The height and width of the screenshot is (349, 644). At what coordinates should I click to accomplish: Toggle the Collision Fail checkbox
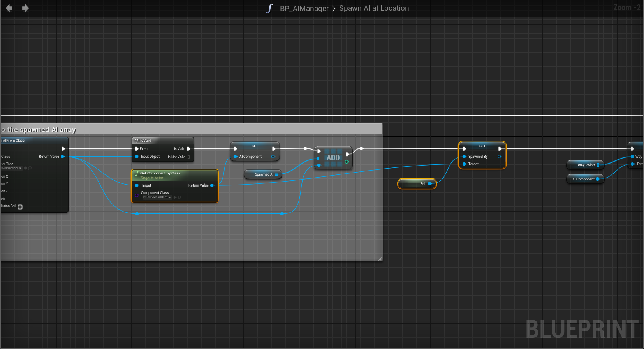pos(20,207)
